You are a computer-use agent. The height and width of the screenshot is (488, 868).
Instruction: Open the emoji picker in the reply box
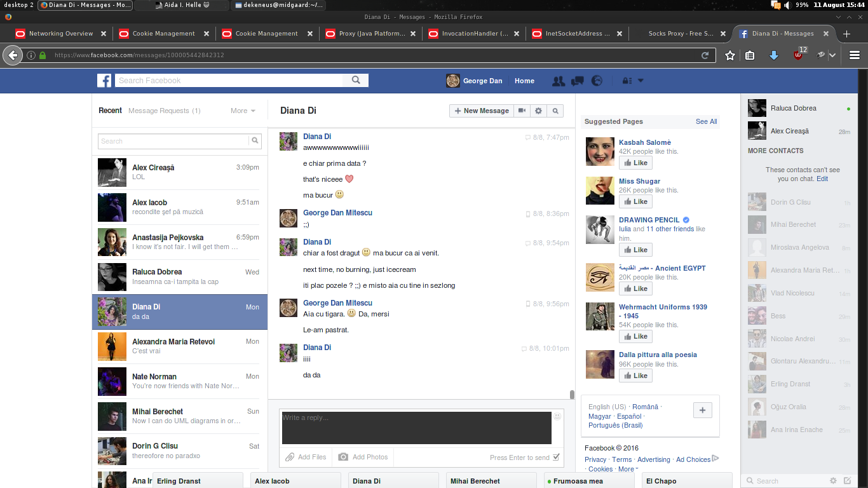[557, 416]
